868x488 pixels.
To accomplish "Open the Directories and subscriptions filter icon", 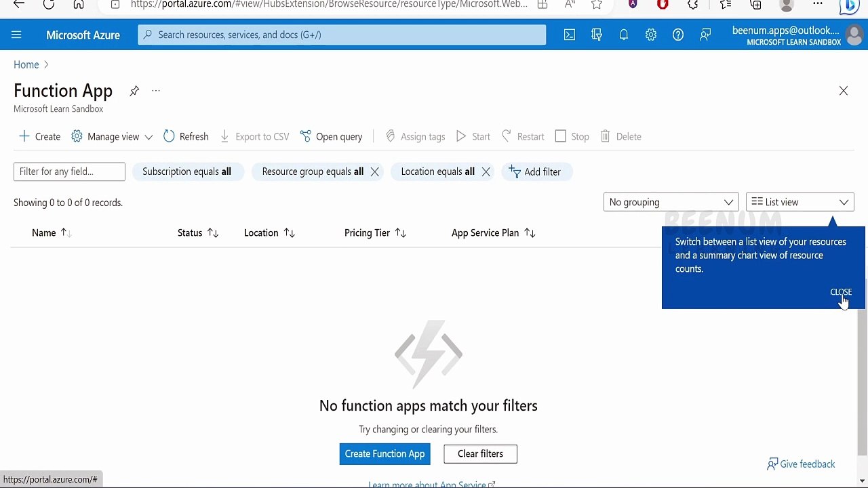I will click(x=597, y=35).
